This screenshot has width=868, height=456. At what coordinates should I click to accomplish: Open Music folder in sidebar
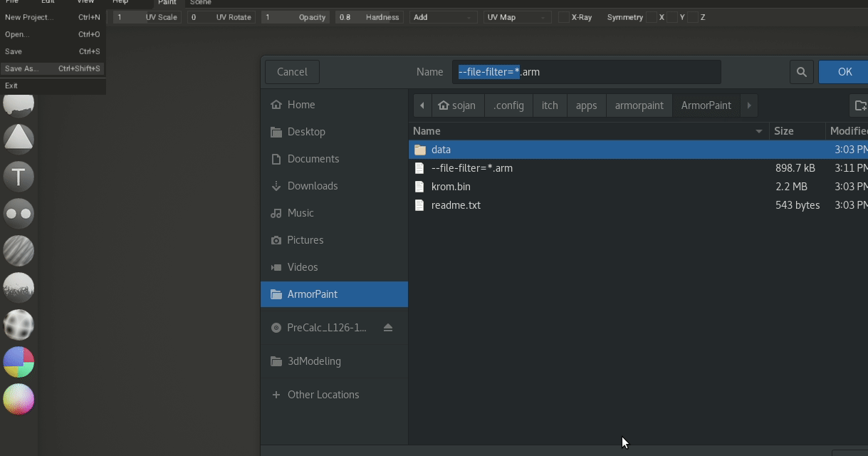coord(334,213)
